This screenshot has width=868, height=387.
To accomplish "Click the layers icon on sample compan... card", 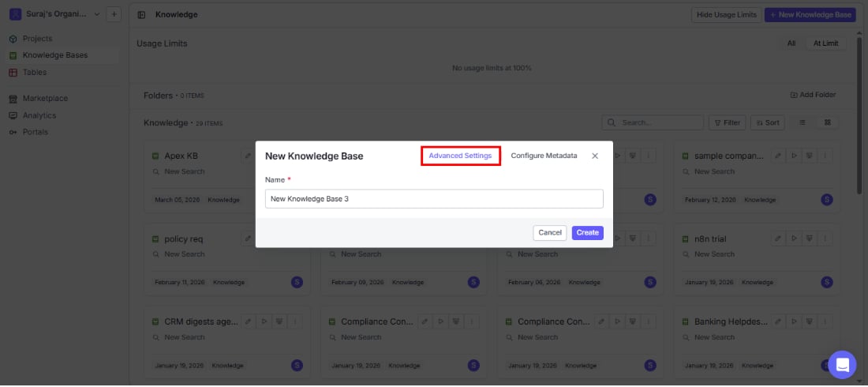I will point(810,156).
